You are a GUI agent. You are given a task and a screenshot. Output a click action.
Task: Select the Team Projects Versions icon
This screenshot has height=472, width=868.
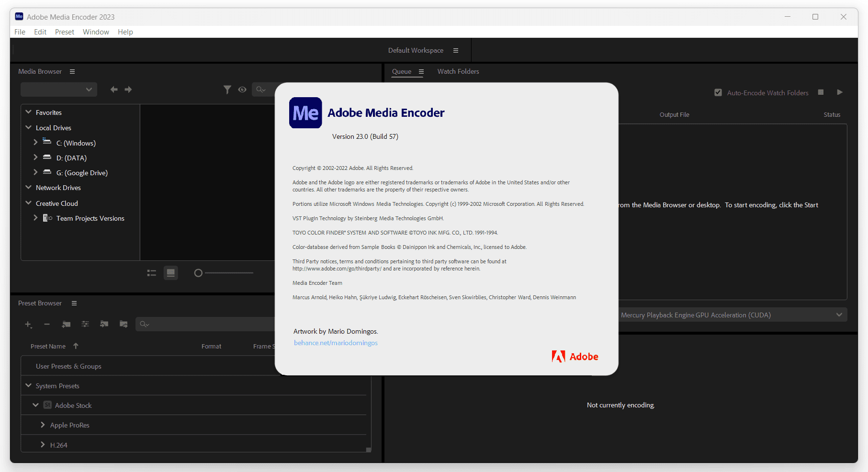tap(47, 218)
